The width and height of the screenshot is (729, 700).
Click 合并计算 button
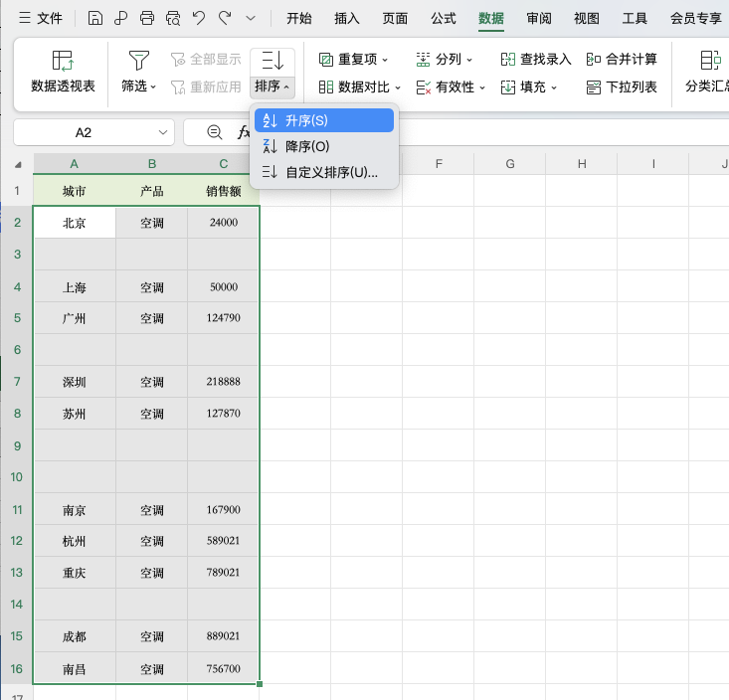pos(622,60)
